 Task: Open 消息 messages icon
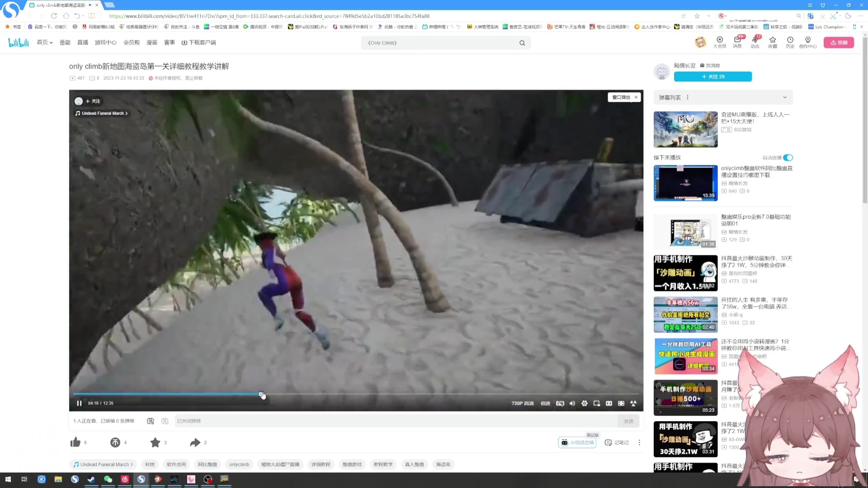click(x=737, y=42)
